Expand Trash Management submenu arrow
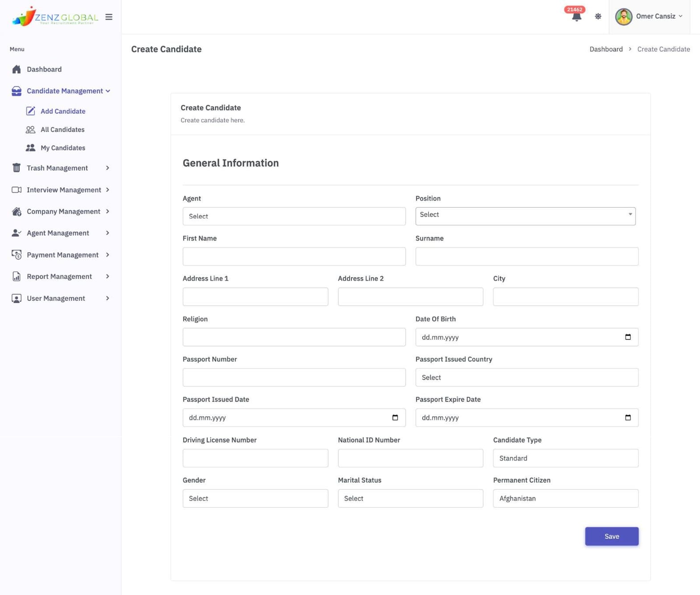Screen dimensions: 700x595 107,168
